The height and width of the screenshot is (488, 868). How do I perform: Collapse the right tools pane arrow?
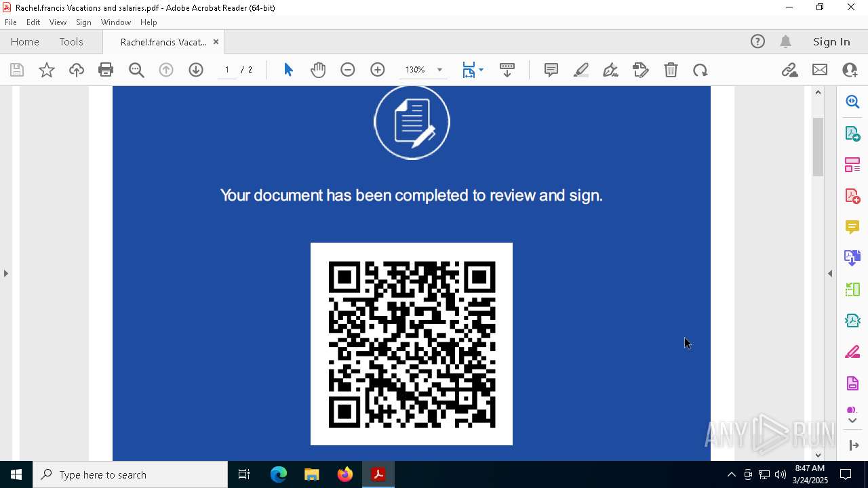point(830,273)
